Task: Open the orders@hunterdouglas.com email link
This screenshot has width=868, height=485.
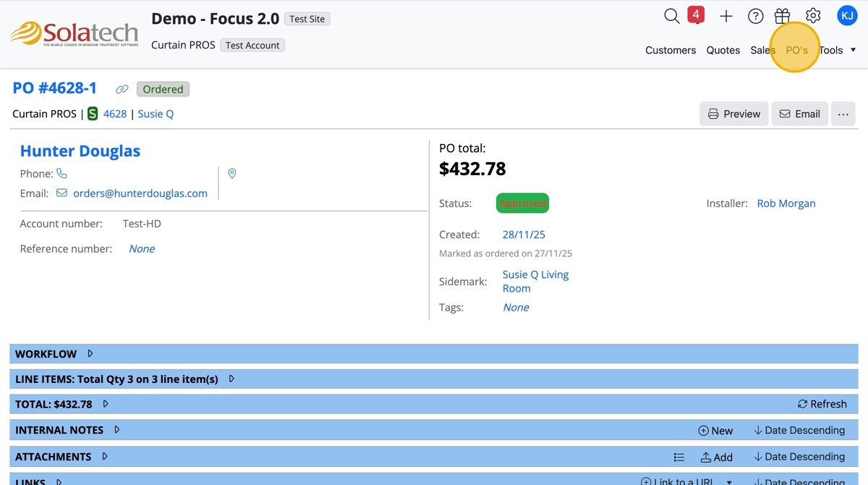Action: click(x=140, y=193)
